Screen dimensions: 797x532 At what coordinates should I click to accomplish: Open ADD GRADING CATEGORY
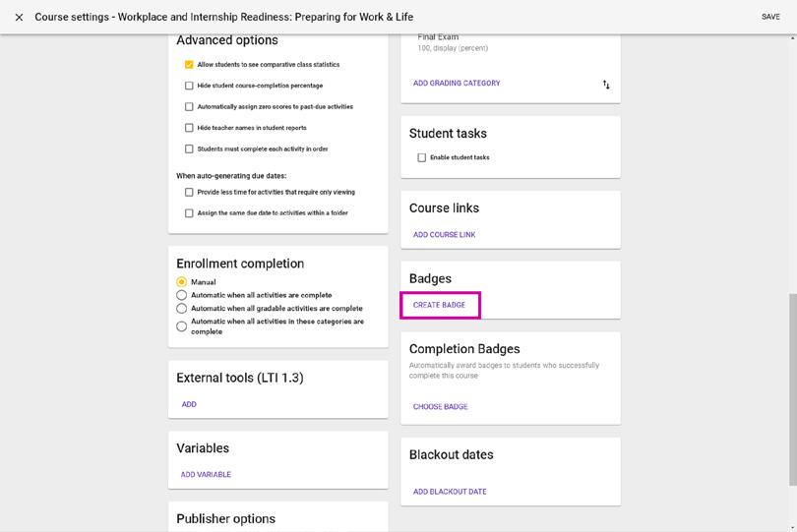pyautogui.click(x=457, y=83)
